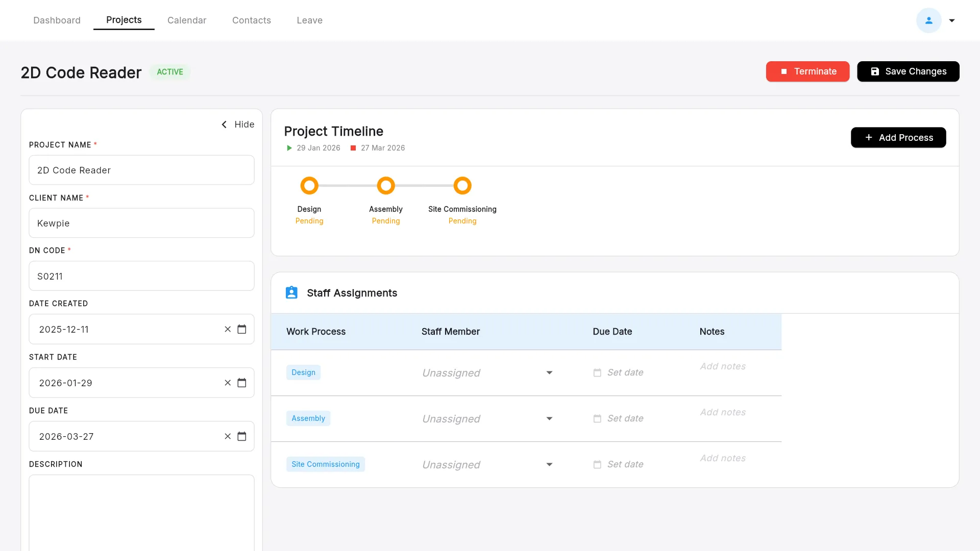The width and height of the screenshot is (980, 551).
Task: Select the Design milestone circle on timeline
Action: (309, 185)
